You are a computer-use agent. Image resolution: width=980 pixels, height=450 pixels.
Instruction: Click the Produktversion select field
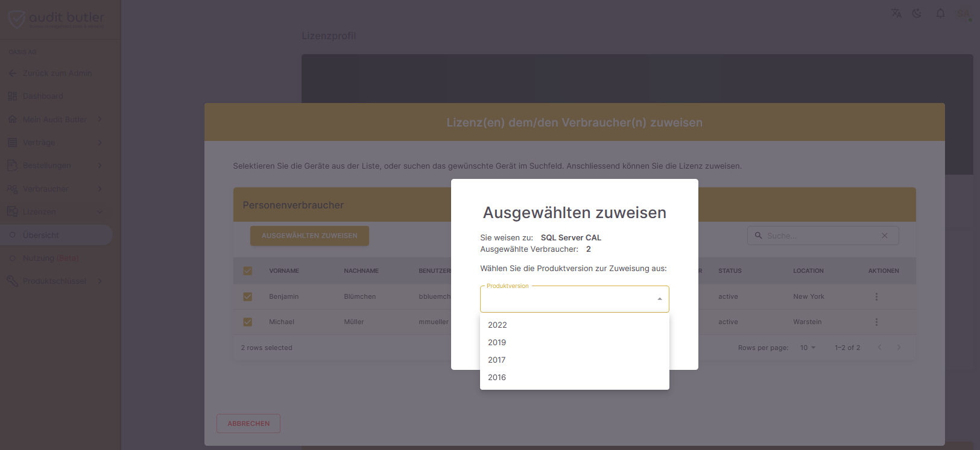click(x=575, y=299)
